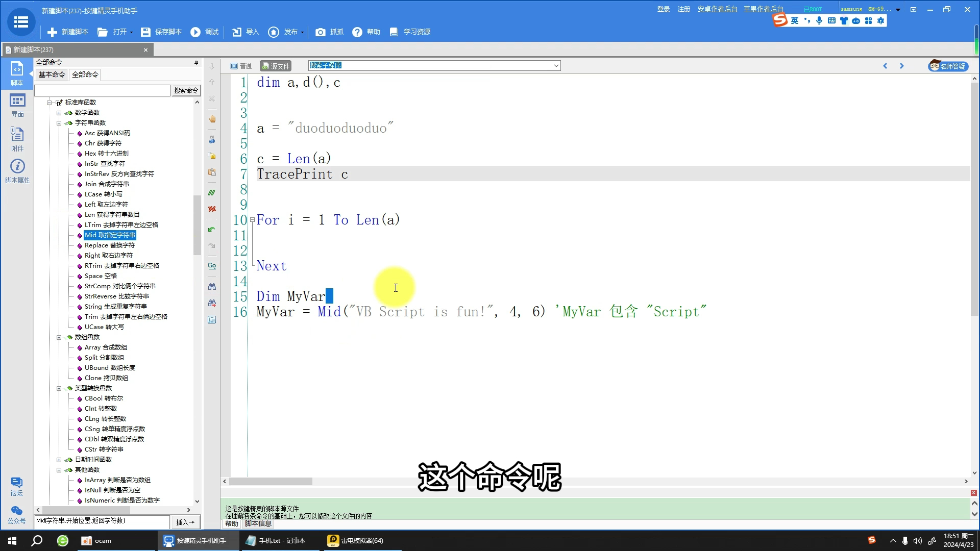Screen dimensions: 980x551
Task: Click the green comment lines icon
Action: 212,193
